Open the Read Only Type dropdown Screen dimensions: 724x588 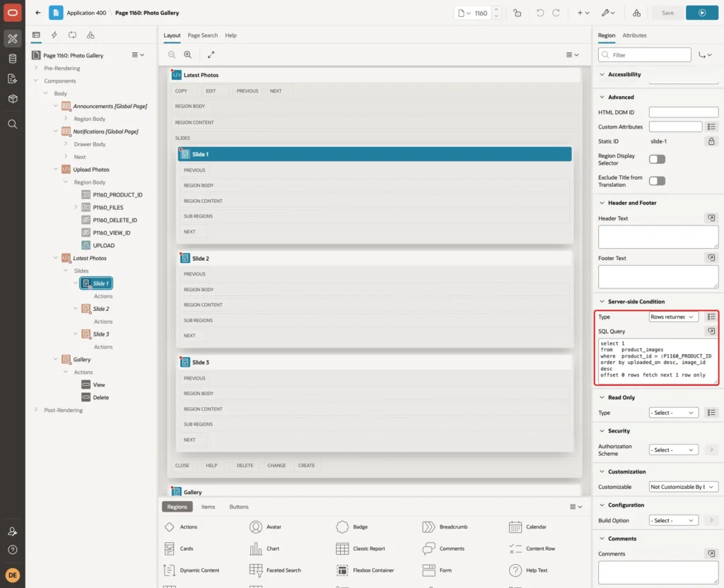click(x=674, y=413)
